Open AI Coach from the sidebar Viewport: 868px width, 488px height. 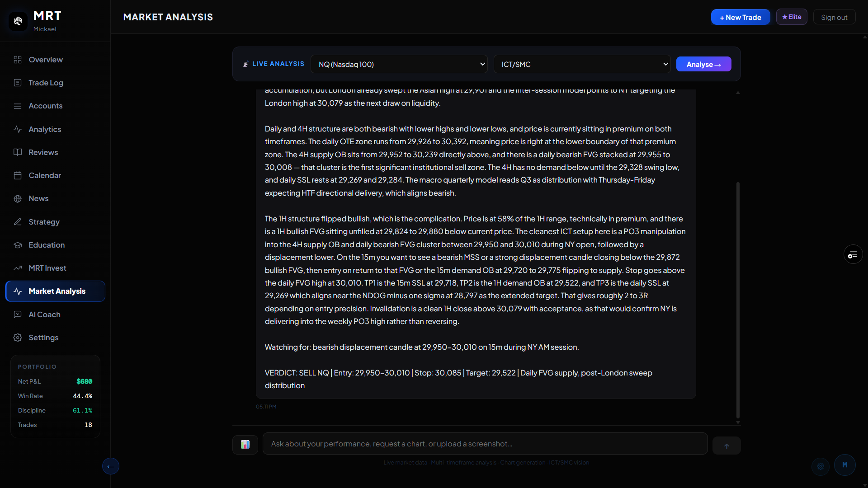[55, 314]
